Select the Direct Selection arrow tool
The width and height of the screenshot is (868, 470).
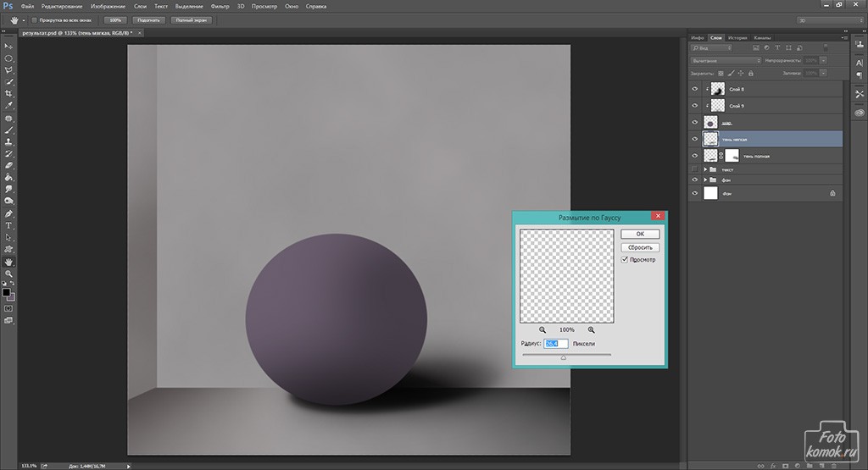8,237
